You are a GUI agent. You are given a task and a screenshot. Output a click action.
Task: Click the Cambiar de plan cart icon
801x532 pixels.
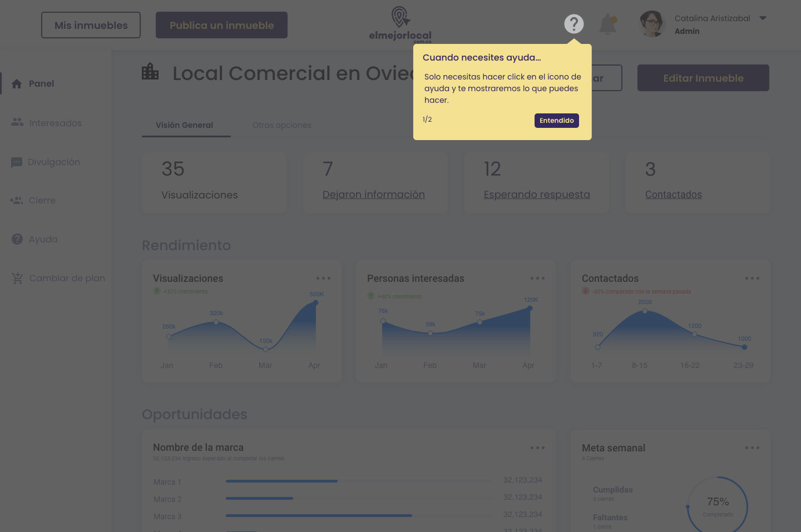[x=17, y=278]
